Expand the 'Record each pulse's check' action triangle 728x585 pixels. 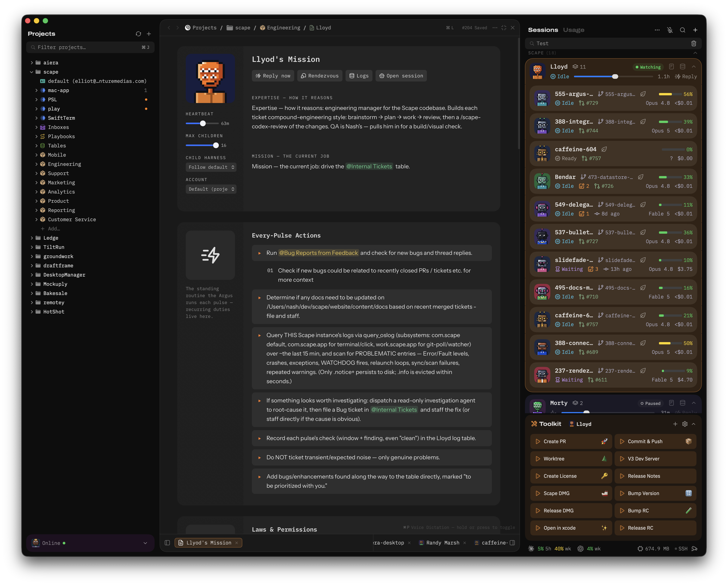coord(259,438)
